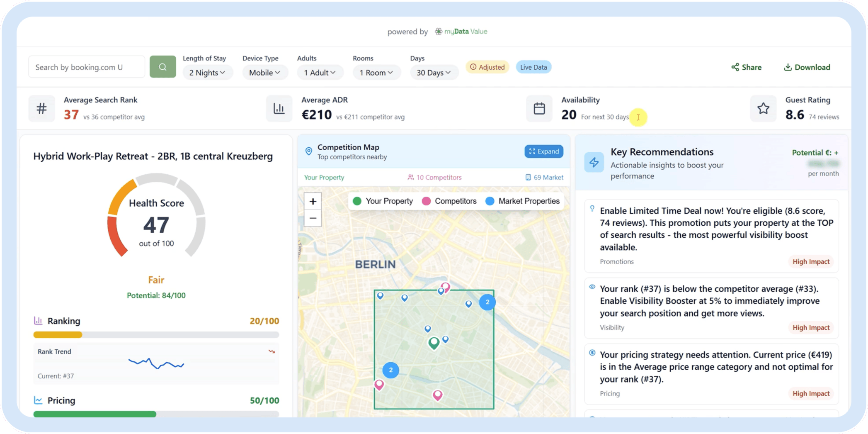Click the lightning bolt Key Recommendations icon

tap(594, 162)
